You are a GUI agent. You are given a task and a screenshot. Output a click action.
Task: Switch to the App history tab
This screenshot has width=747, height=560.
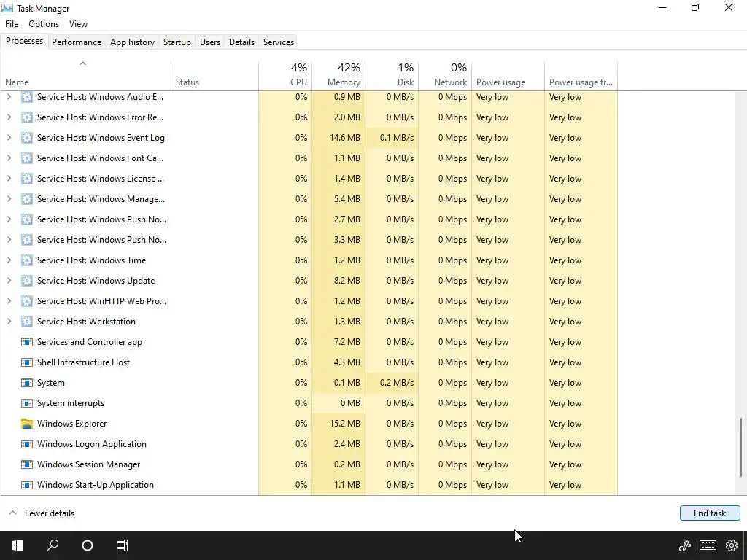(133, 42)
